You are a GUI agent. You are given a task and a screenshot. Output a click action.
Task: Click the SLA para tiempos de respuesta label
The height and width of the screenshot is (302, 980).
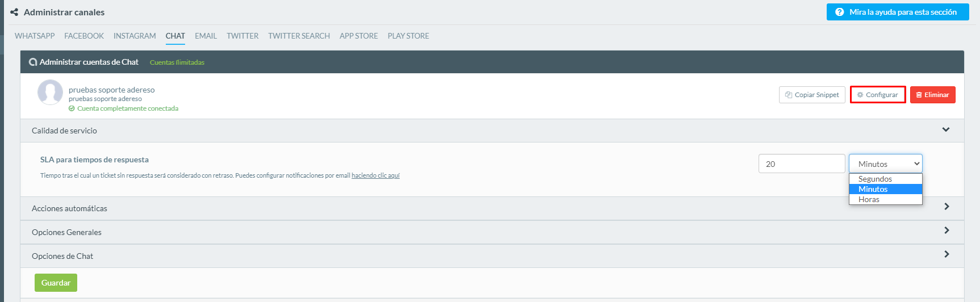[x=94, y=160]
